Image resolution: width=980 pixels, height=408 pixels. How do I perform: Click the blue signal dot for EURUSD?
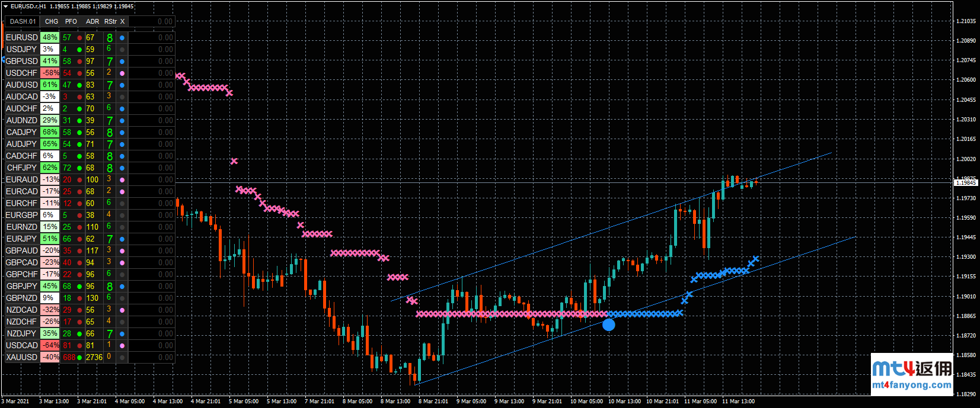(x=122, y=38)
